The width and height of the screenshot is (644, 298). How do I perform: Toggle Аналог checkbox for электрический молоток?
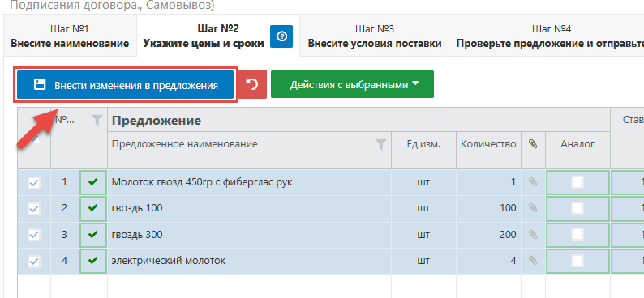577,261
